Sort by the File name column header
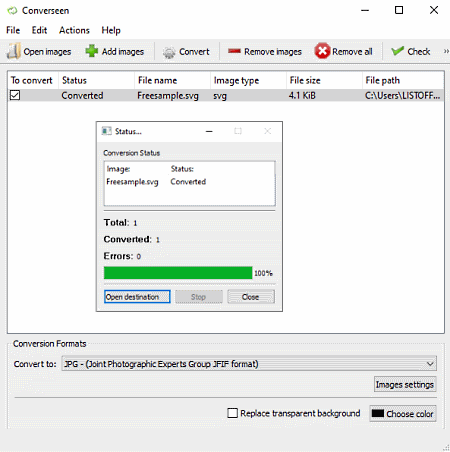The image size is (450, 452). pos(172,80)
